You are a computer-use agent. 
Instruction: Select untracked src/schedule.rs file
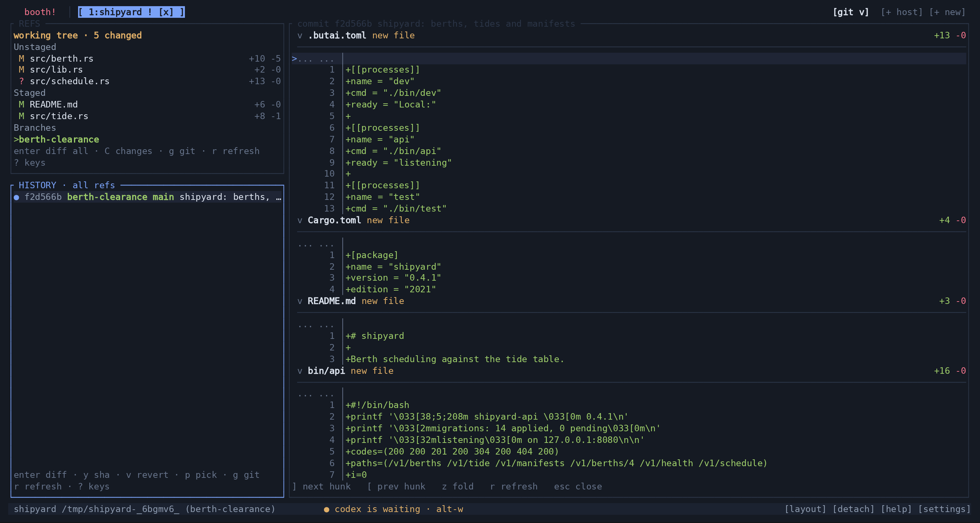pos(147,81)
